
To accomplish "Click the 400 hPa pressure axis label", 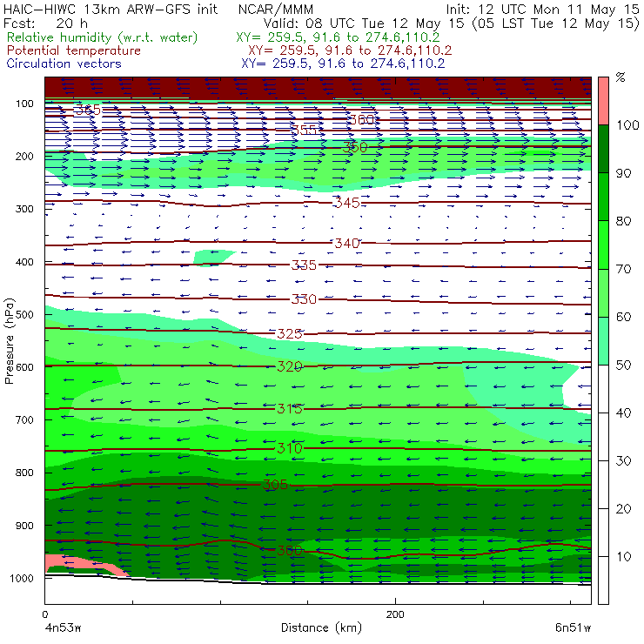I will [x=24, y=262].
